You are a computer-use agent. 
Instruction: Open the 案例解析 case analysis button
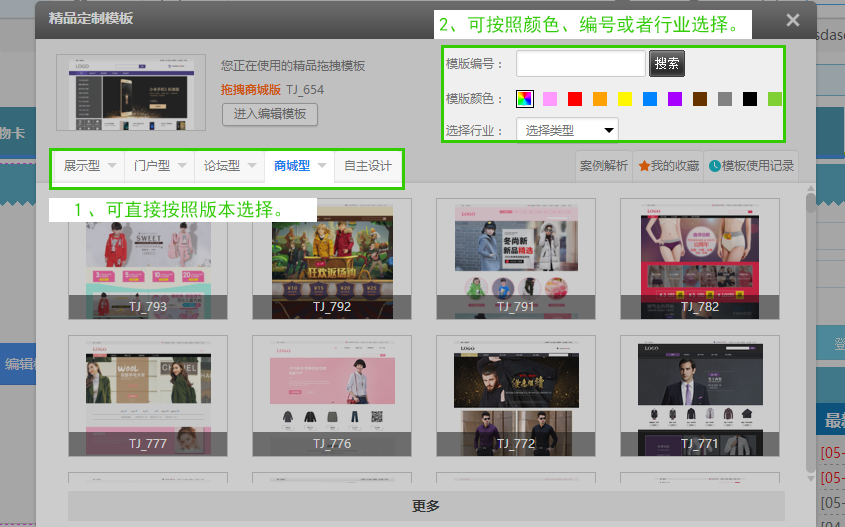pyautogui.click(x=604, y=166)
